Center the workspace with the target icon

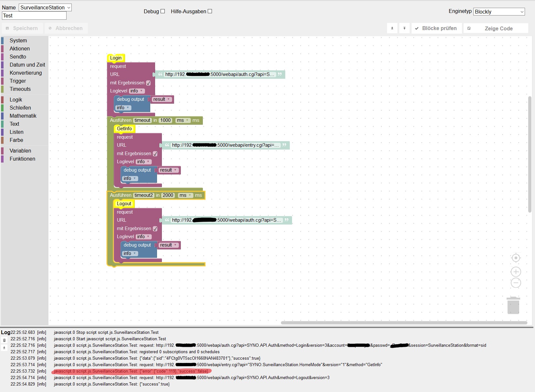516,258
